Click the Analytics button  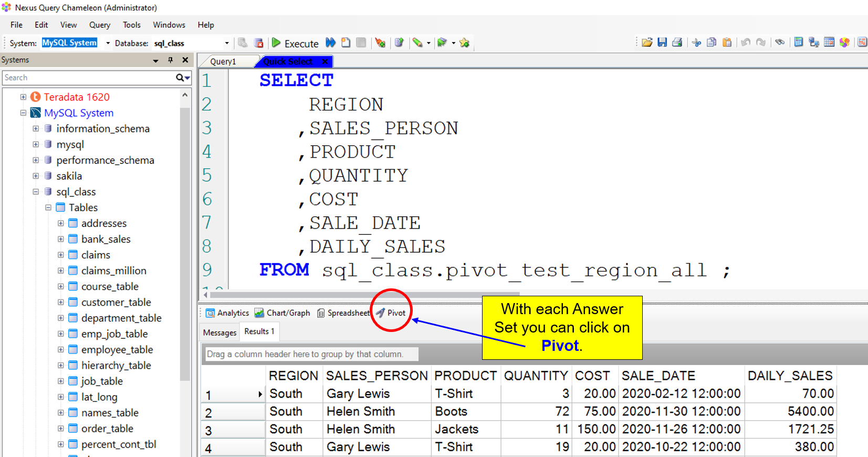[x=227, y=313]
